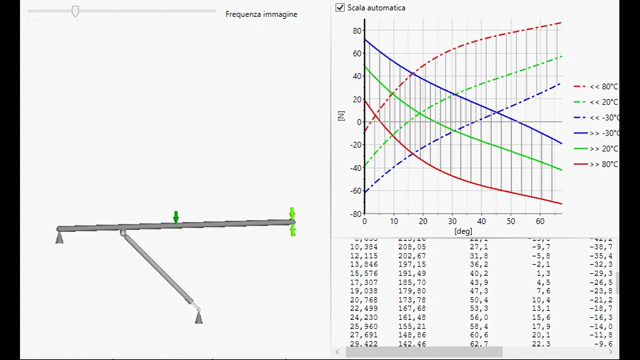
Task: Select the solid red >> 80°C legend entry
Action: click(596, 164)
